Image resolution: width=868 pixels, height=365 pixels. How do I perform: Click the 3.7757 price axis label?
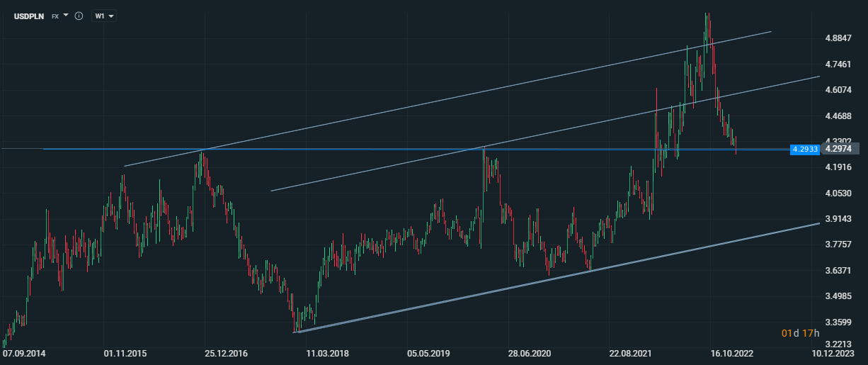pos(838,245)
